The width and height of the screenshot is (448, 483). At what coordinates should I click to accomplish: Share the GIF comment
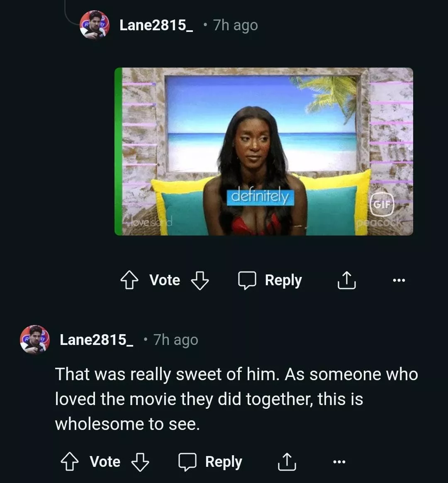tap(346, 281)
